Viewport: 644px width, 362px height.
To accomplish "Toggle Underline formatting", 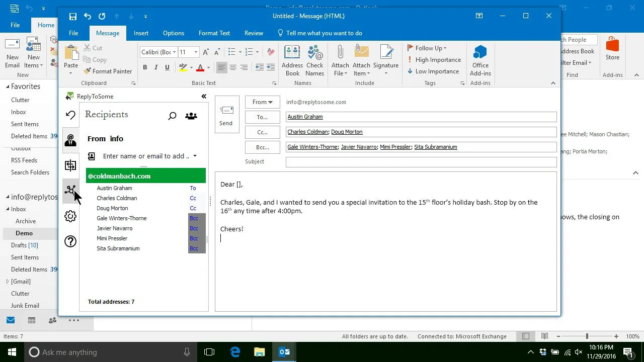I will [167, 67].
